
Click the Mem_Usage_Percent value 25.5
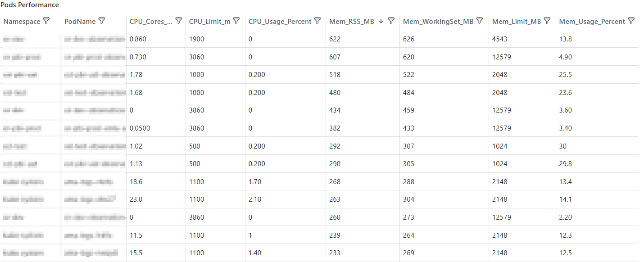[565, 75]
